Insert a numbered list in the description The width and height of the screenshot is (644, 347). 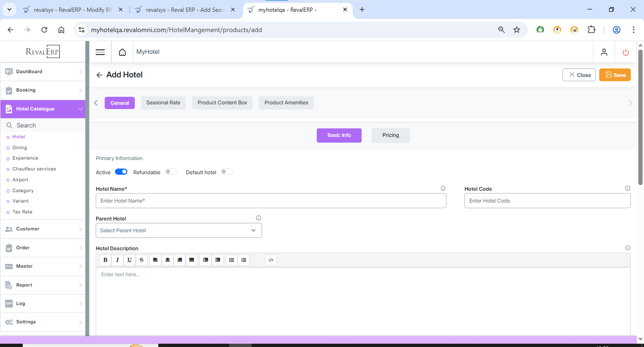click(244, 260)
